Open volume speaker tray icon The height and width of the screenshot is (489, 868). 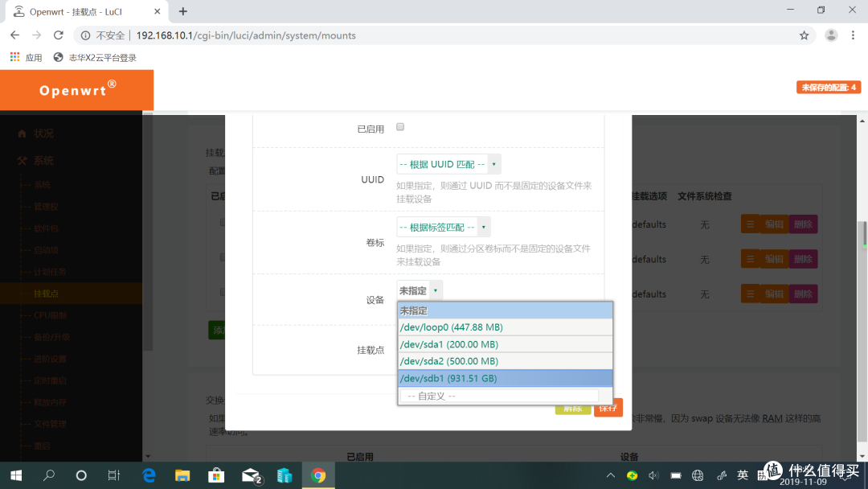[x=653, y=475]
